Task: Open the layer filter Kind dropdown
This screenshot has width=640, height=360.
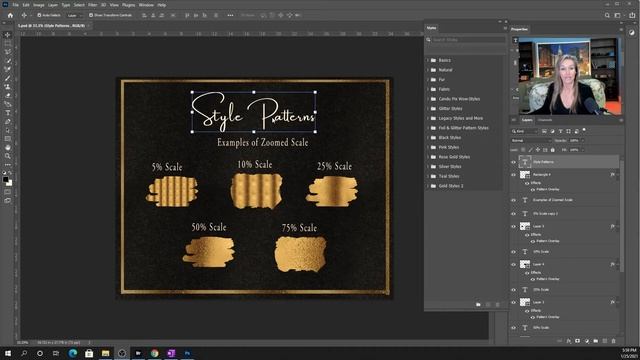Action: [524, 131]
